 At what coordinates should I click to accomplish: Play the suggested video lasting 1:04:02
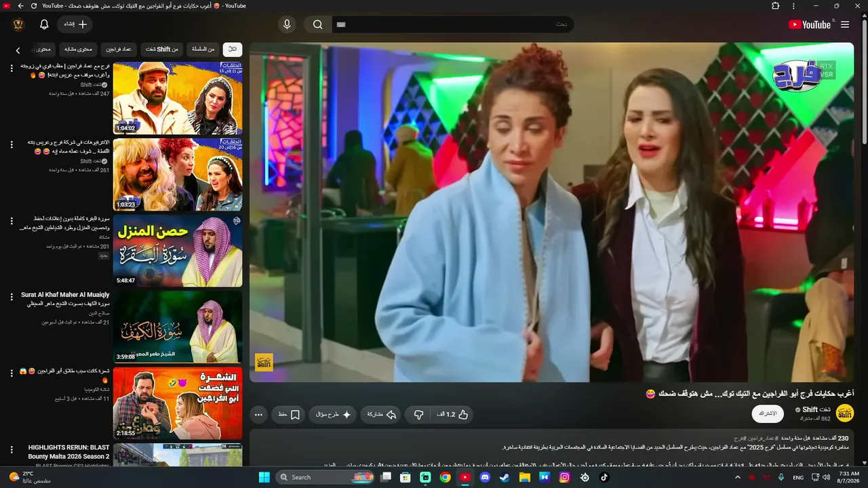pos(178,98)
